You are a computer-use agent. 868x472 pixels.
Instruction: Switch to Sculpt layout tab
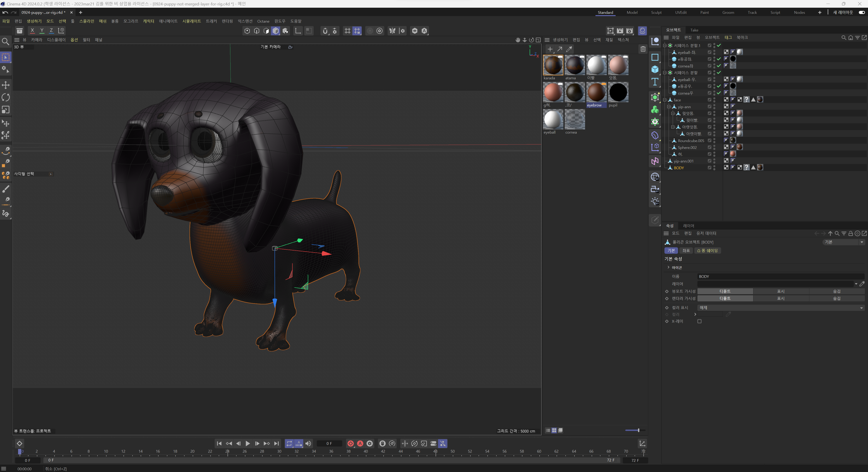point(656,12)
